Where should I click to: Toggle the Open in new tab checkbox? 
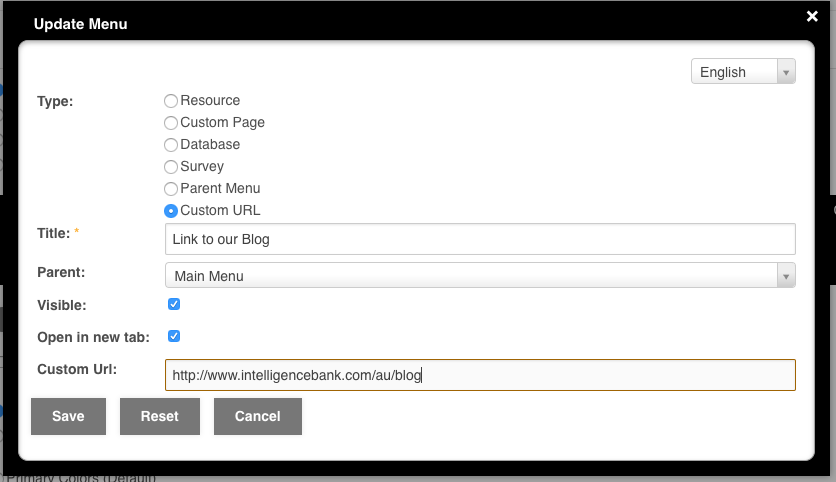point(174,336)
